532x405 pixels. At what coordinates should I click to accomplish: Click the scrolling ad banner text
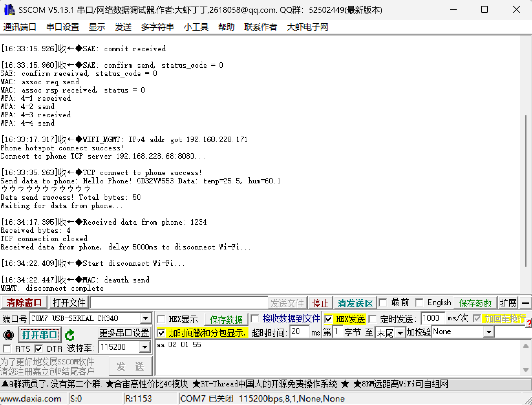(225, 384)
